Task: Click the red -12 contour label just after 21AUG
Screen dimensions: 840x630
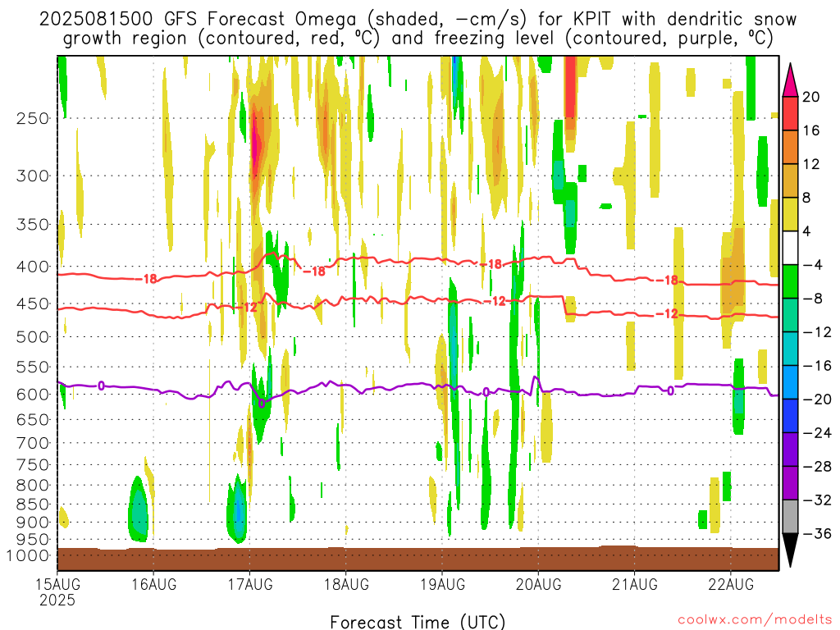Action: point(668,314)
